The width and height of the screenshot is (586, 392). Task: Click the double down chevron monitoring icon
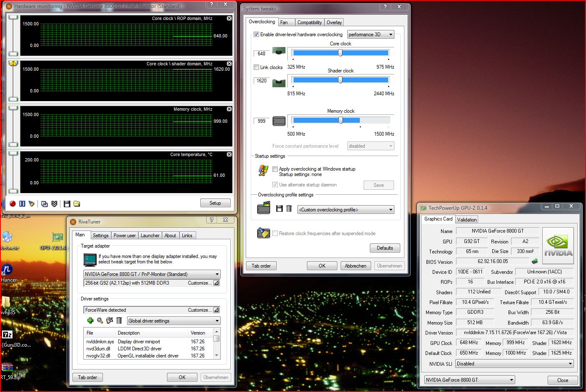[54, 203]
